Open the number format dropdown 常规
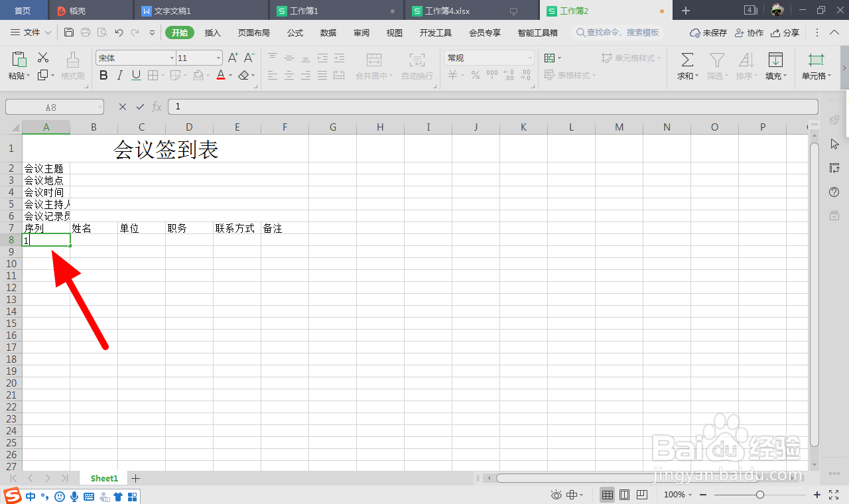This screenshot has width=849, height=504. pos(530,58)
